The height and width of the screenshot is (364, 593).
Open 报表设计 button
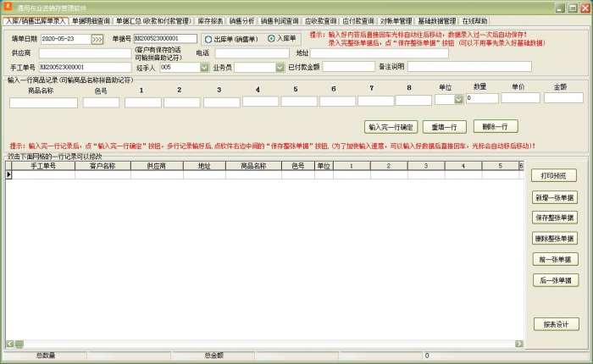557,324
